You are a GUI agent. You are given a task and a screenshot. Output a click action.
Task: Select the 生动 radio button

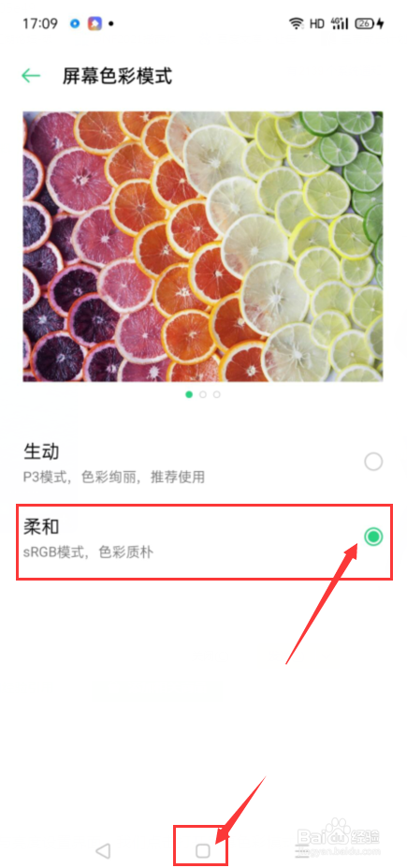pos(374,461)
